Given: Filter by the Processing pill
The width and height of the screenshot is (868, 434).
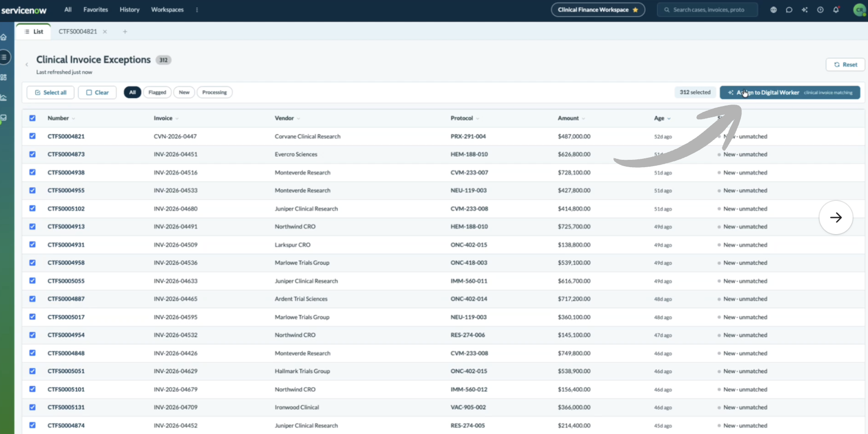Looking at the screenshot, I should point(215,92).
